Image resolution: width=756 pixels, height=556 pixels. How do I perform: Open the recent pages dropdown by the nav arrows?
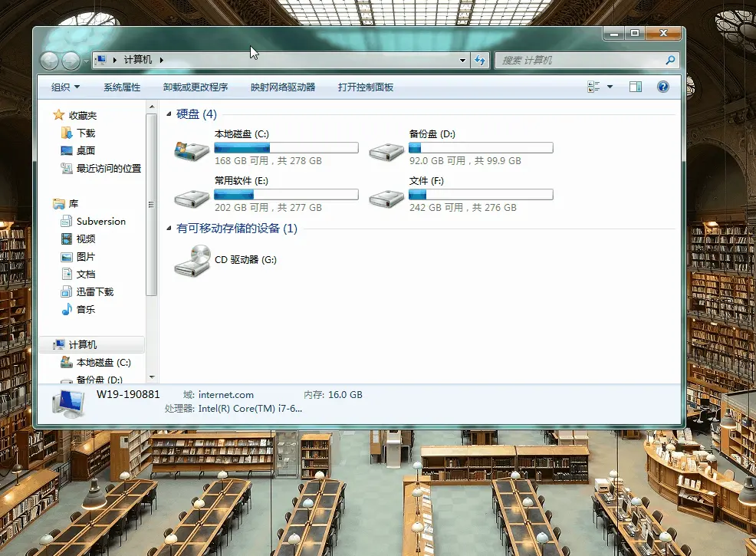click(87, 61)
